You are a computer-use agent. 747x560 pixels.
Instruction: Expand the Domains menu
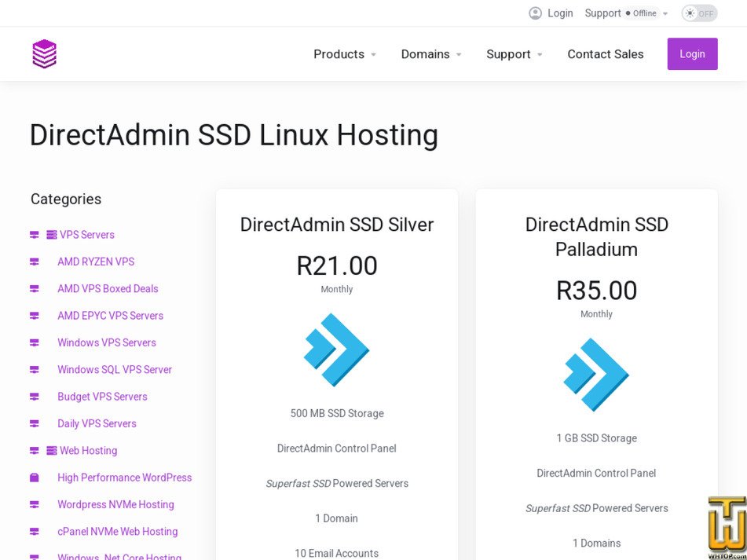431,54
